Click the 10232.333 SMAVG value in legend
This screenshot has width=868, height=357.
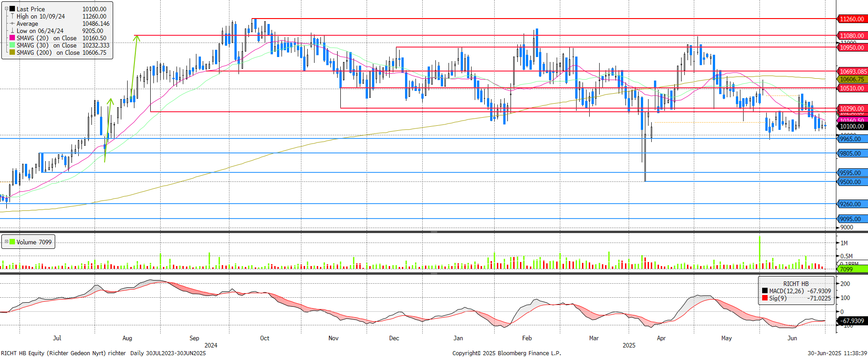tap(96, 45)
